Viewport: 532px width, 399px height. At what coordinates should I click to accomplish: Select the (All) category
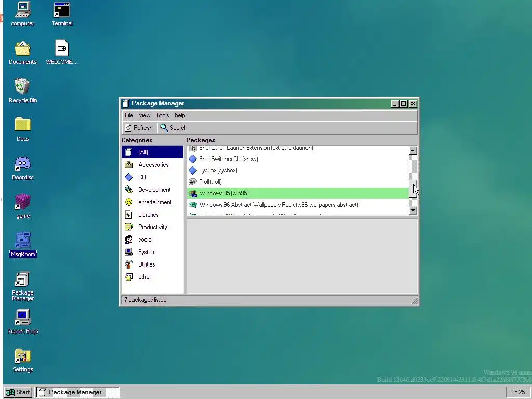pos(153,152)
